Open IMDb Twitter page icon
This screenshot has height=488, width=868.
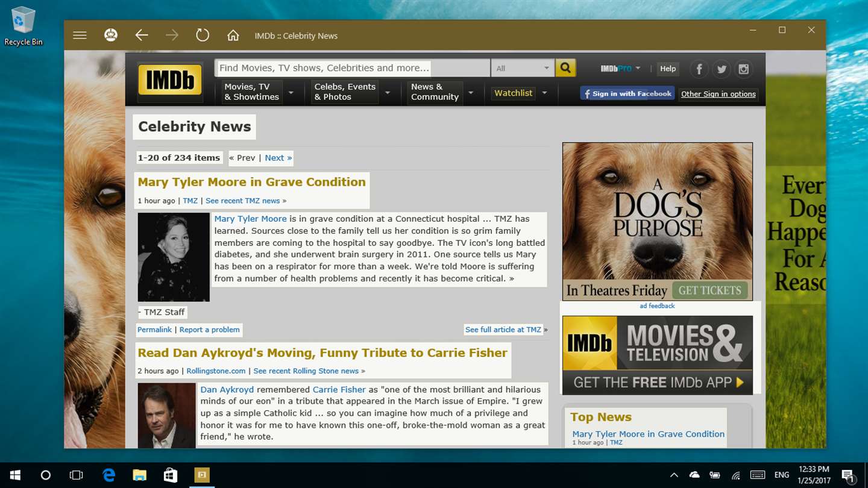click(x=722, y=69)
